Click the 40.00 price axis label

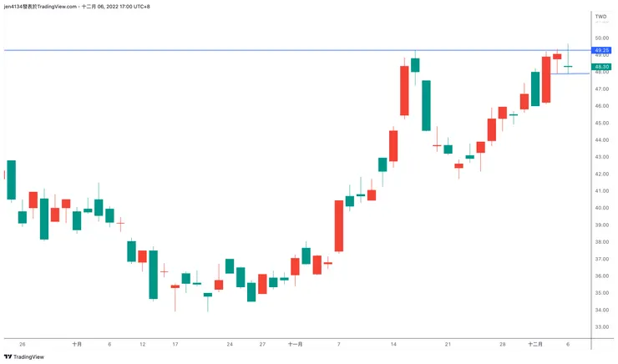click(601, 208)
